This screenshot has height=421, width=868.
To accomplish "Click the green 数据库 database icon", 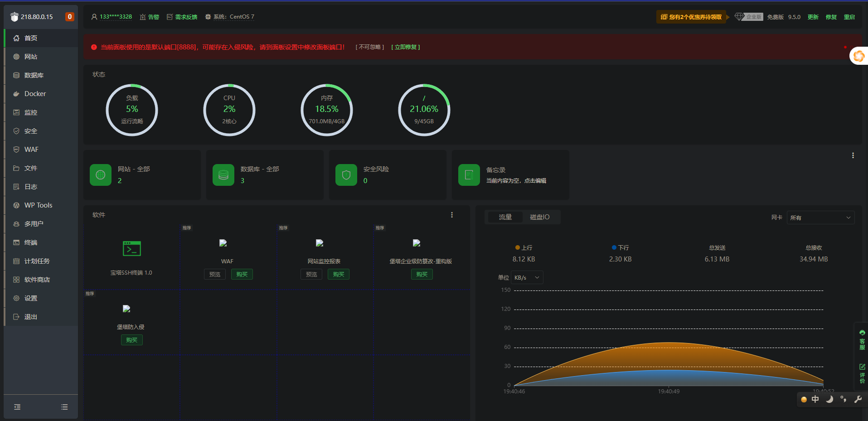I will [223, 175].
